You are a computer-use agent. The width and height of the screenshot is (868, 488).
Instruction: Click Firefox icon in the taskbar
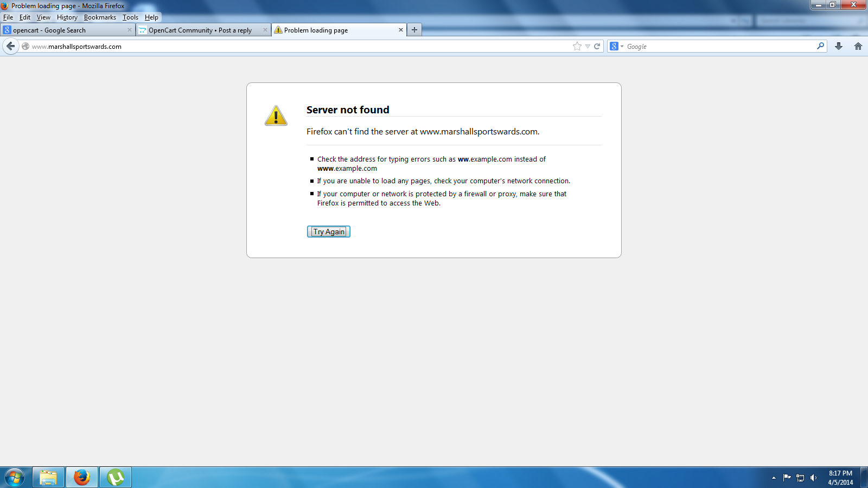82,478
